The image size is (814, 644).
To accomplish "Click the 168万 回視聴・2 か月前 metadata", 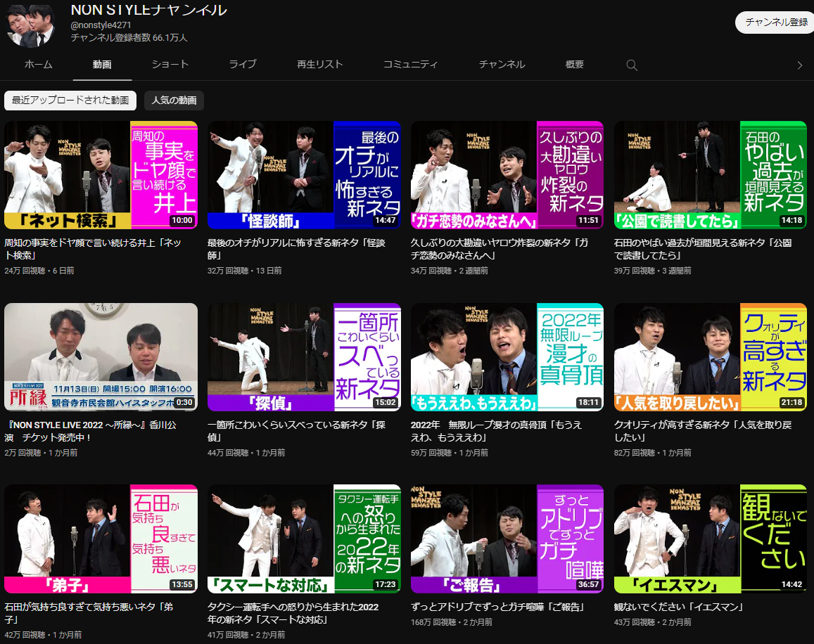I will tap(451, 622).
